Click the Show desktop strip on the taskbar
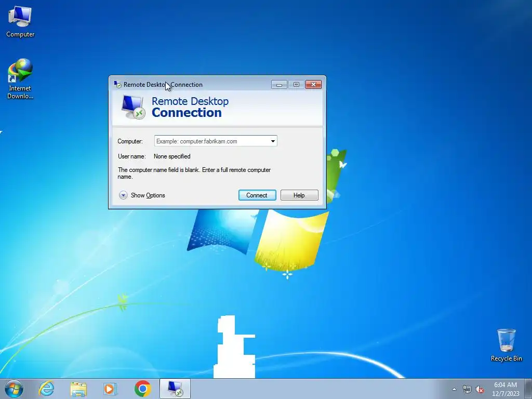The width and height of the screenshot is (532, 399). click(x=528, y=389)
